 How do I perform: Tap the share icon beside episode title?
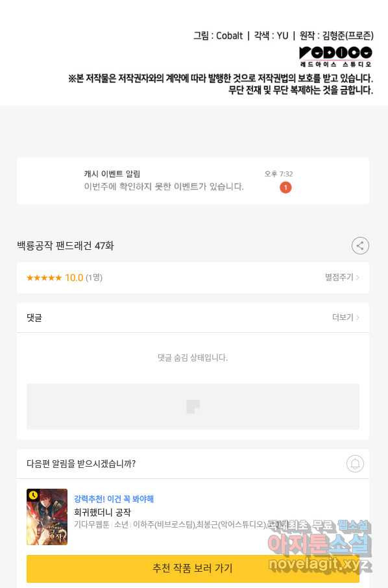click(x=360, y=245)
